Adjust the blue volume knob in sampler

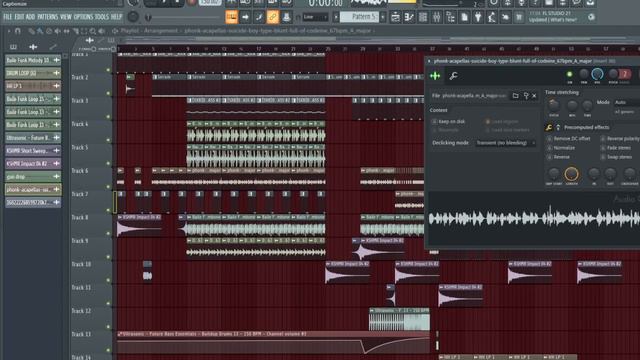[x=597, y=74]
